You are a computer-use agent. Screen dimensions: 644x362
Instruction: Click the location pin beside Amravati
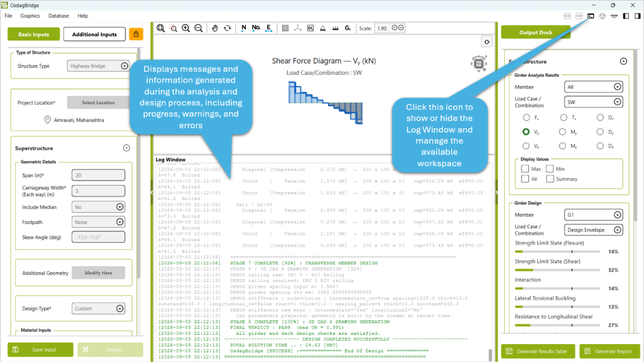coord(48,120)
